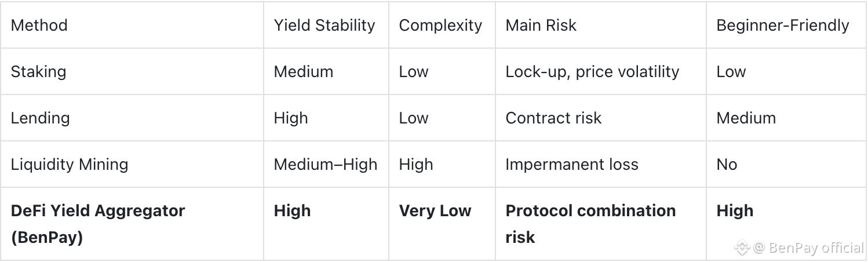
Task: Click the Contract risk cell
Action: point(553,118)
